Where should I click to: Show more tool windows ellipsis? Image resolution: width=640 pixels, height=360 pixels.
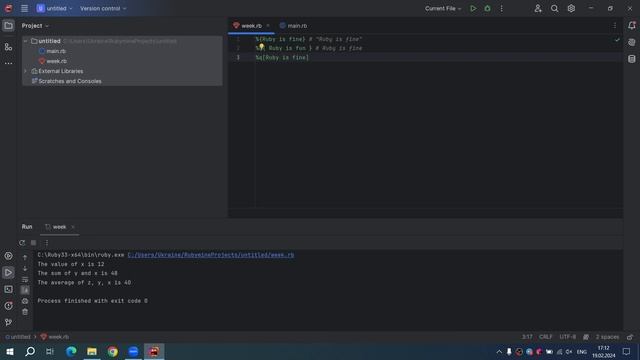click(x=8, y=63)
